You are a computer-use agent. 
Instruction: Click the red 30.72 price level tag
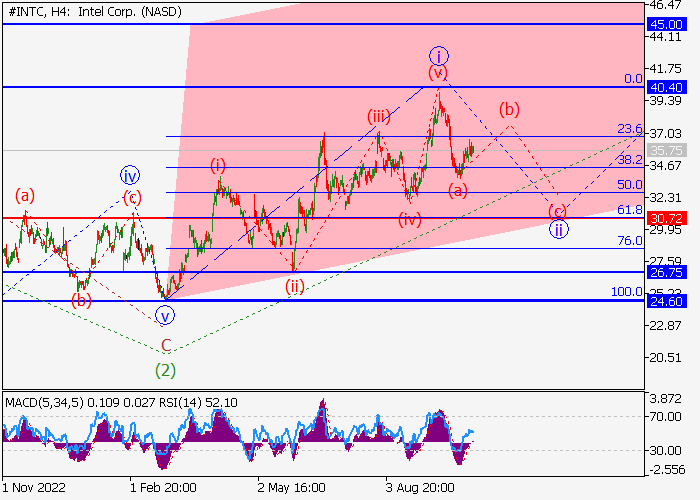666,219
